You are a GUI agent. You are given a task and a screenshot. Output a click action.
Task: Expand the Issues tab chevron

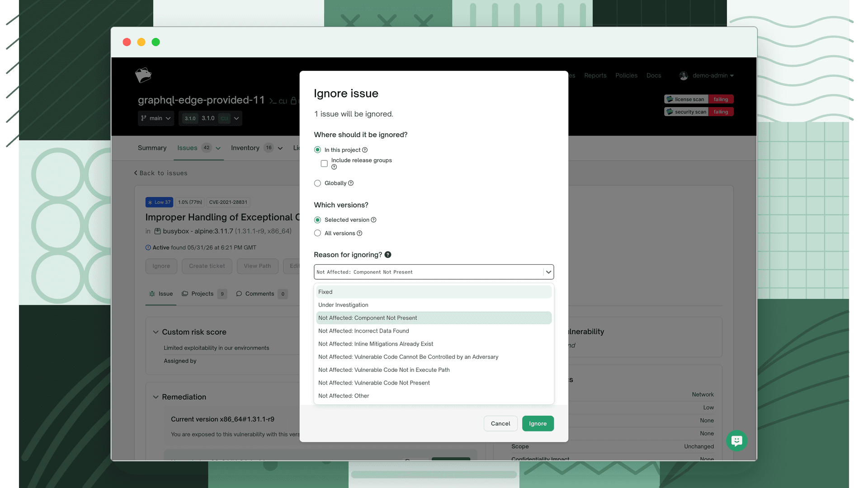point(218,148)
